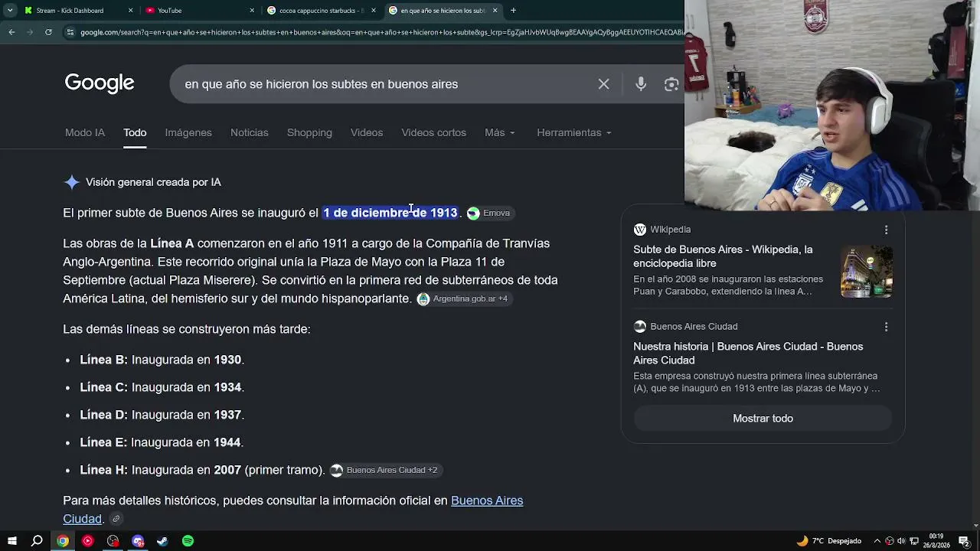Open the Wikipedia result options menu
The width and height of the screenshot is (980, 551).
pyautogui.click(x=886, y=230)
